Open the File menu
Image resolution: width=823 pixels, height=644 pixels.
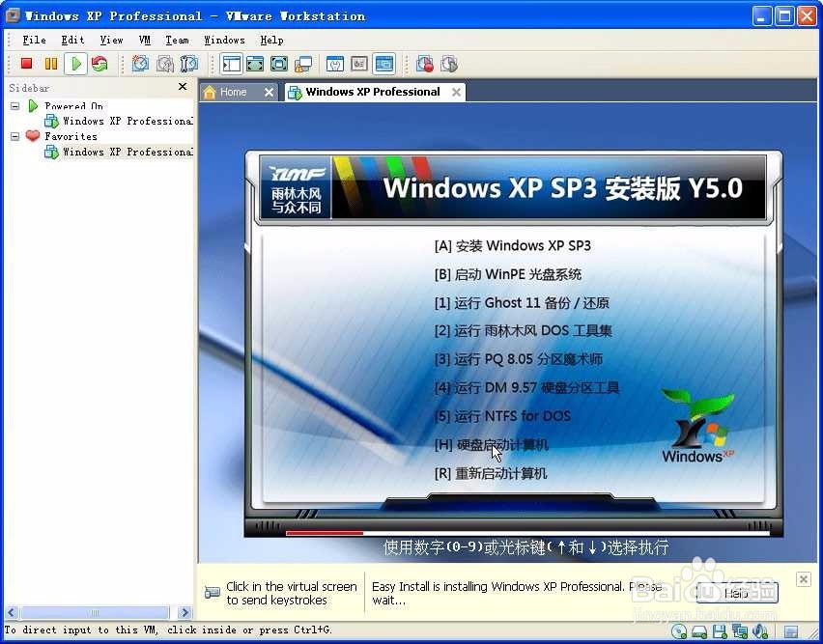tap(34, 40)
